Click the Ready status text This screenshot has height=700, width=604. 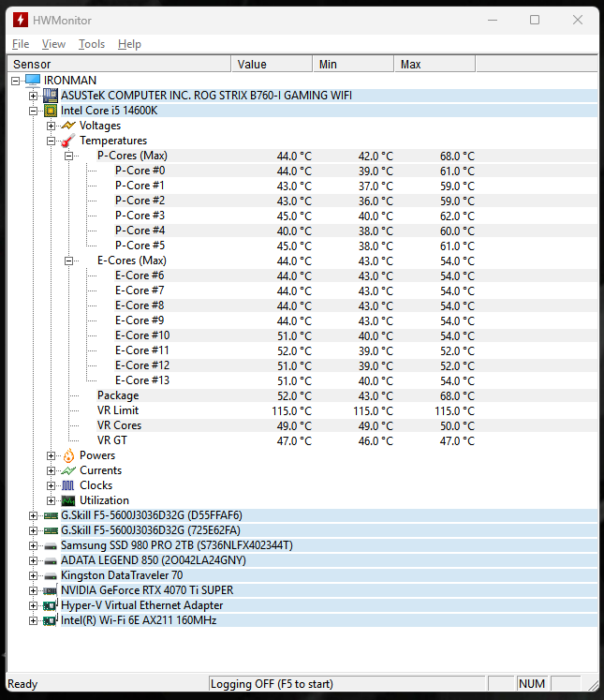click(22, 684)
